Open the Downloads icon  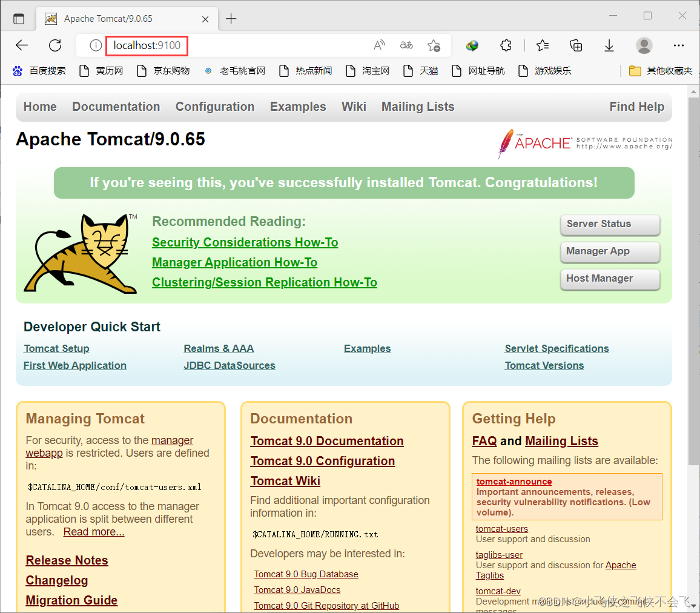pos(609,45)
